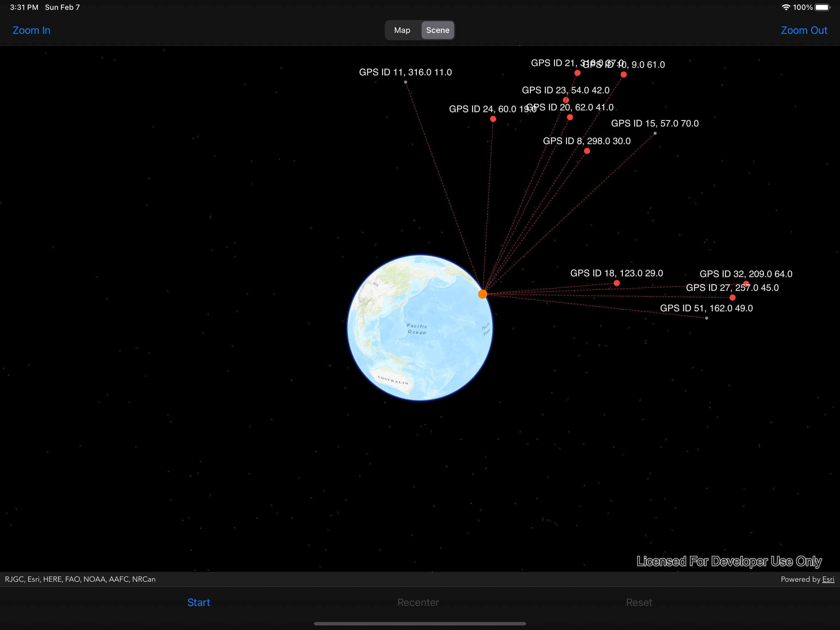Select the GPS ID 27 satellite marker
The image size is (840, 630).
click(732, 297)
